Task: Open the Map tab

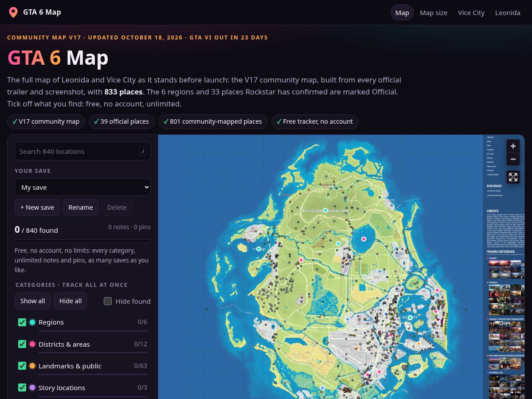Action: [402, 12]
